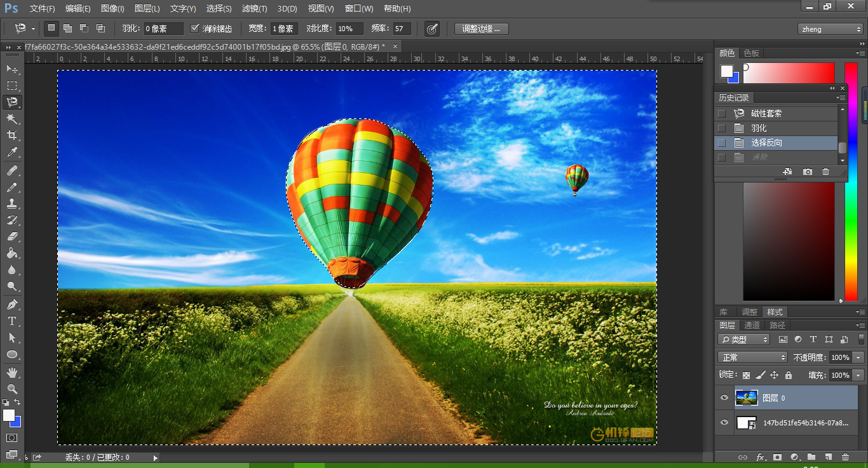Select the Crop tool

click(x=12, y=135)
